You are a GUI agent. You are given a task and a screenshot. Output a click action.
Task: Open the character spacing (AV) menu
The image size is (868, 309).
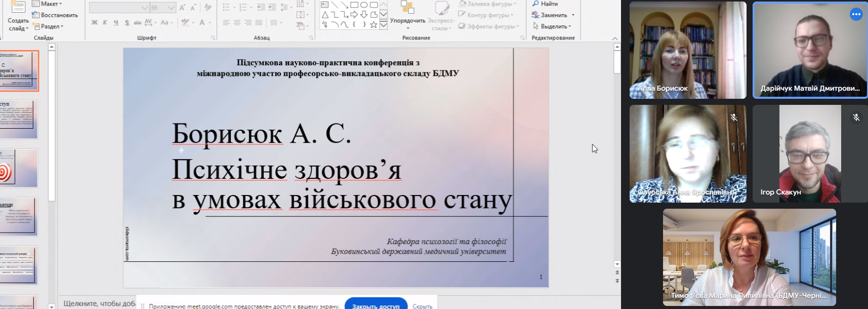pyautogui.click(x=150, y=23)
